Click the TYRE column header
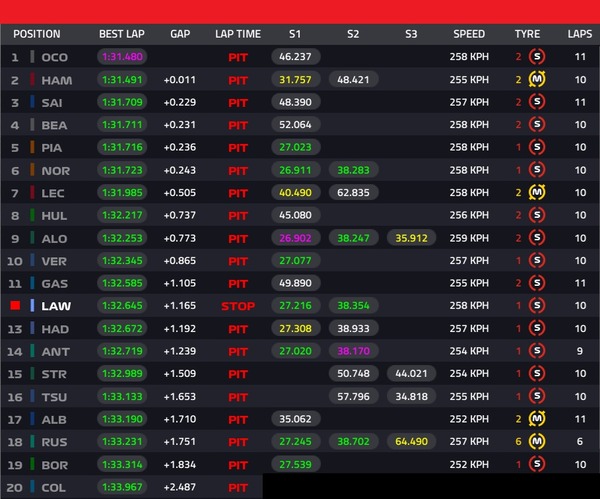This screenshot has height=499, width=600. tap(527, 34)
